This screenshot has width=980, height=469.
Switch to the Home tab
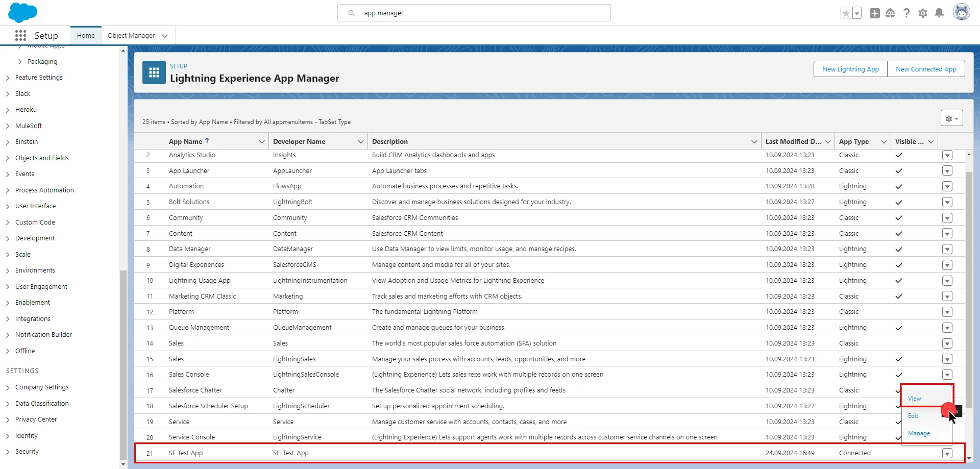pyautogui.click(x=86, y=36)
